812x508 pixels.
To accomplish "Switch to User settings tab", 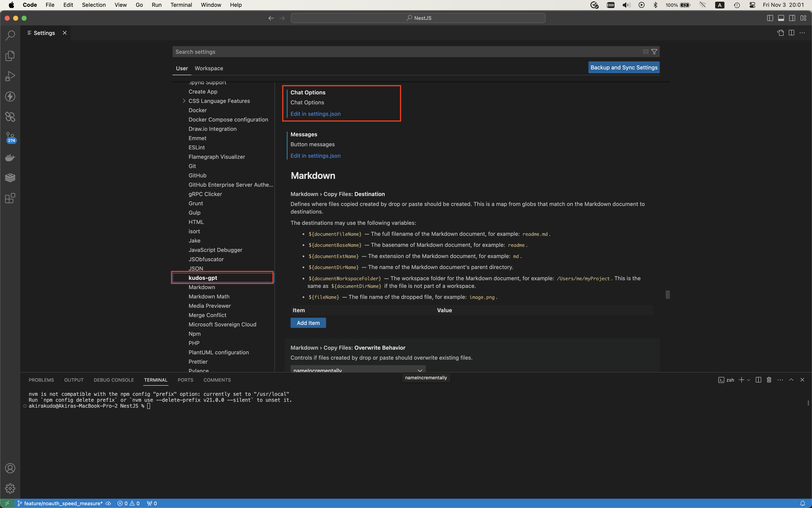I will pos(182,68).
